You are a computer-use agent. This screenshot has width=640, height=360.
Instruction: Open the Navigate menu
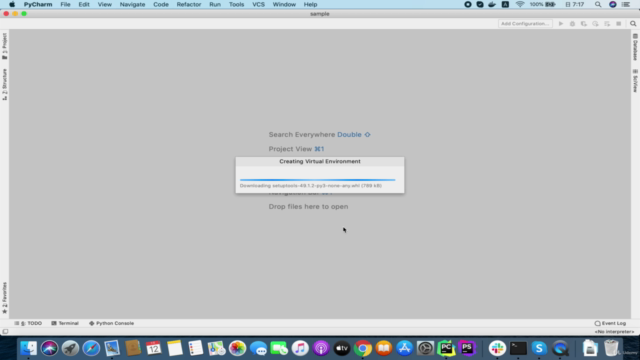(x=132, y=4)
